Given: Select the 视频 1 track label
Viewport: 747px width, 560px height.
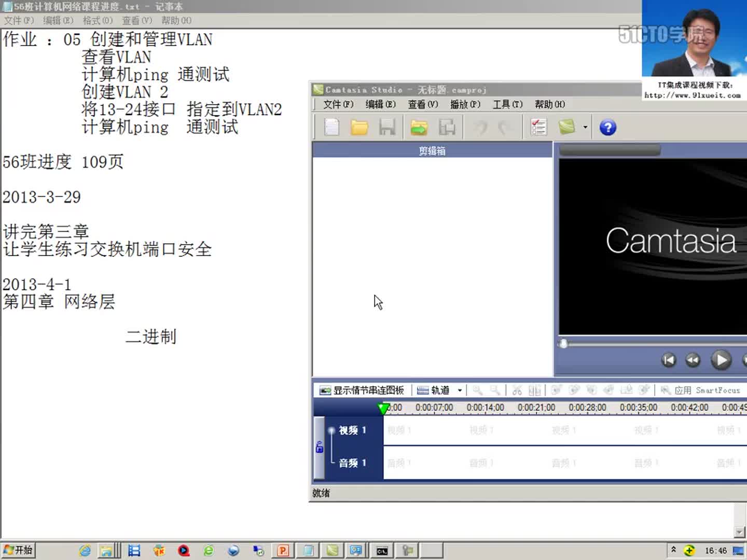Looking at the screenshot, I should (x=353, y=430).
